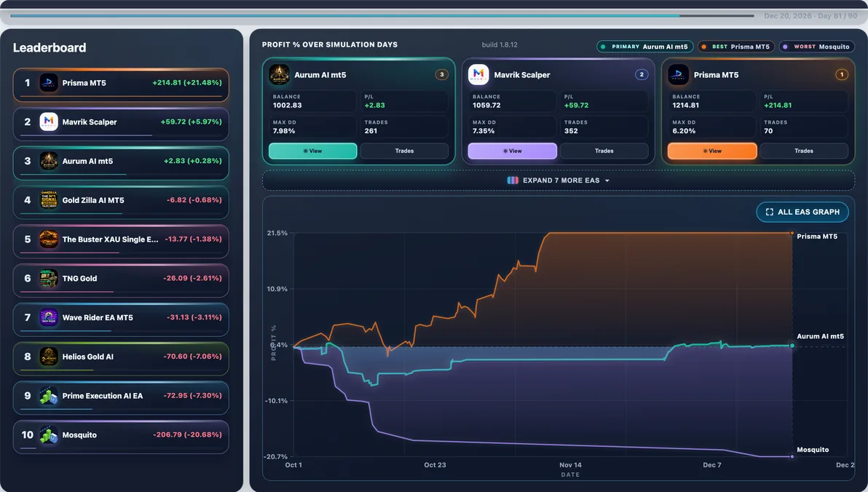Click the Mavrik Scalper card avatar
Viewport: 868px width, 492px height.
478,74
